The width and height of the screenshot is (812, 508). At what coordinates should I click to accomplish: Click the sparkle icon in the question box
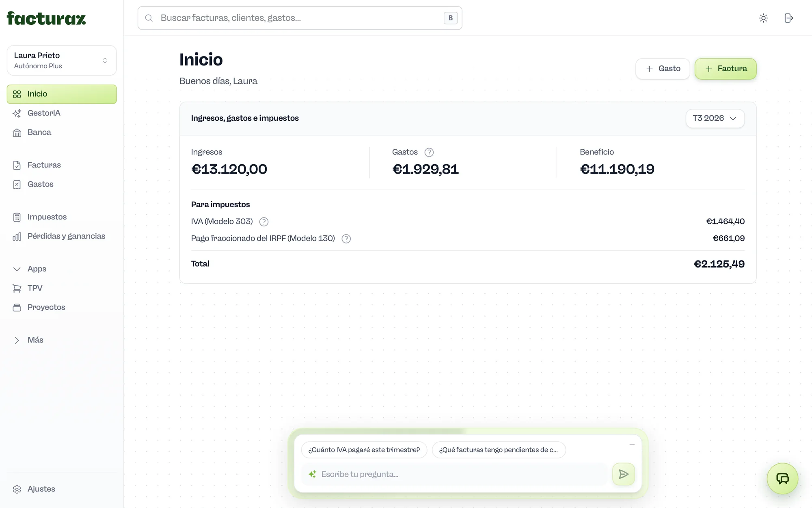(312, 474)
